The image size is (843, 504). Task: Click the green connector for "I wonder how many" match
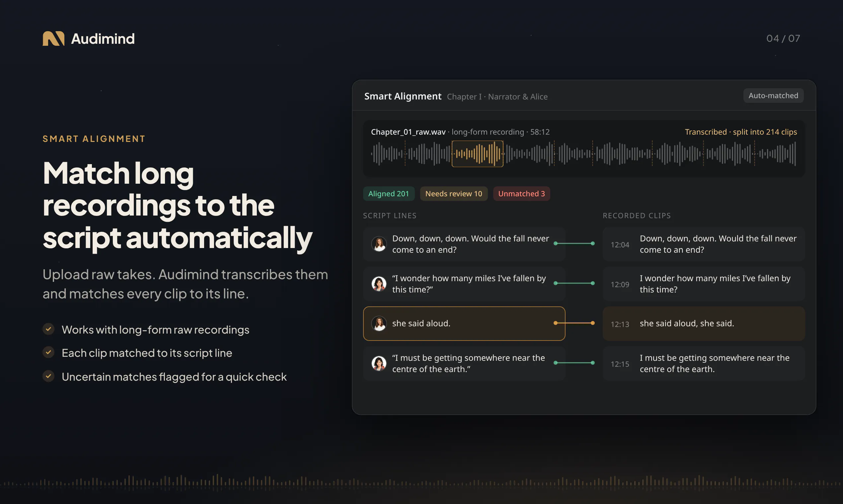(574, 283)
